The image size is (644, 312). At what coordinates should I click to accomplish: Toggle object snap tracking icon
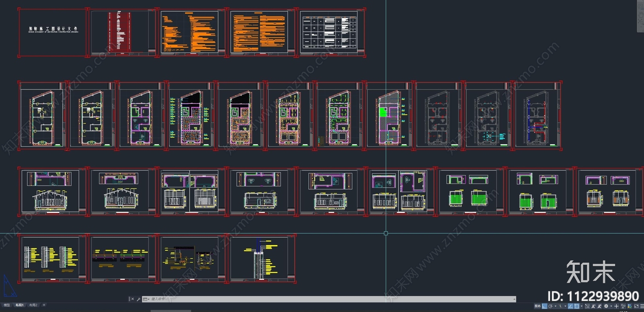(x=560, y=306)
